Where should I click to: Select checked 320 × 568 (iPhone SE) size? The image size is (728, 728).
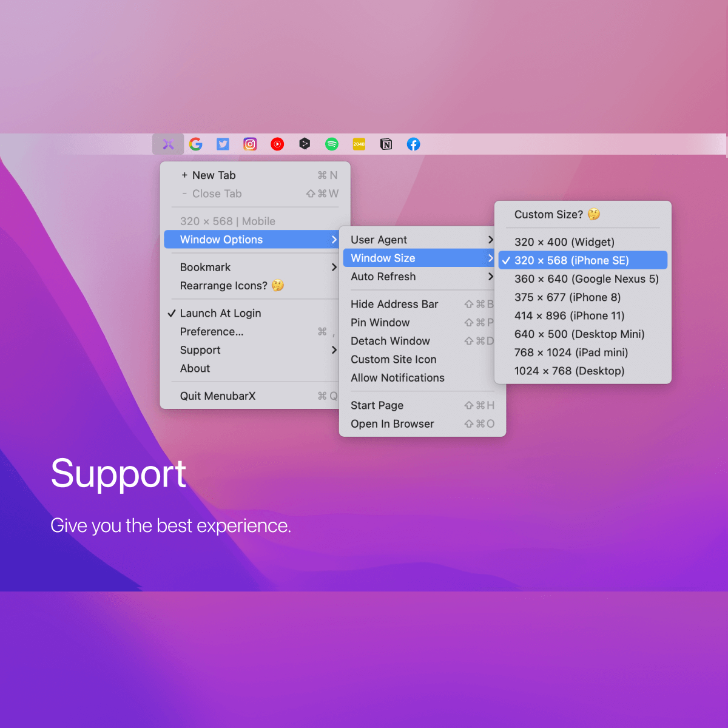(x=583, y=260)
